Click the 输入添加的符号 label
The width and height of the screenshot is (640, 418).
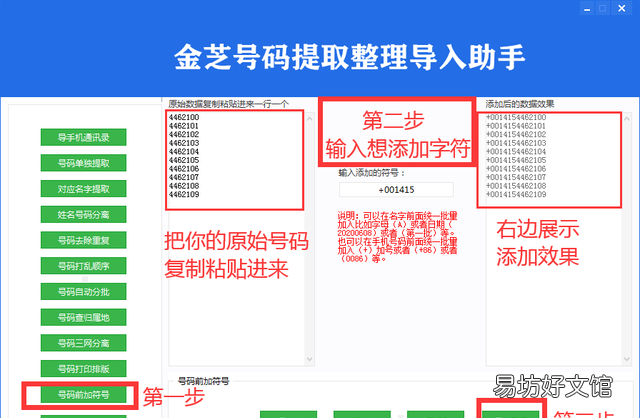[371, 173]
